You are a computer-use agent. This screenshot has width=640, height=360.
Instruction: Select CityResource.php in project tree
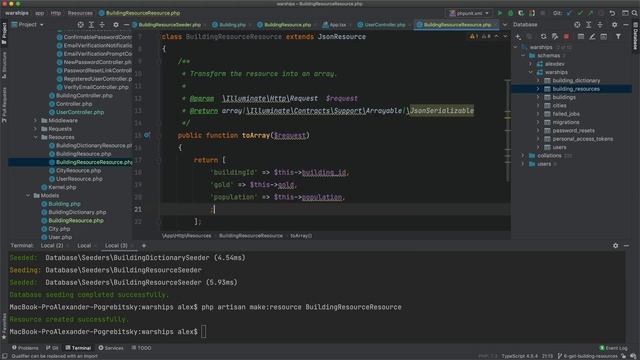coord(78,171)
